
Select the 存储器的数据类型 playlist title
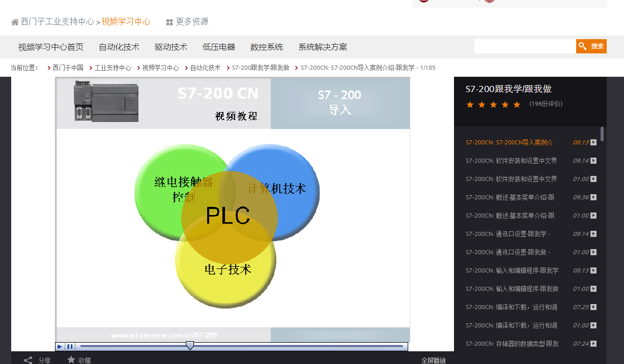[512, 344]
